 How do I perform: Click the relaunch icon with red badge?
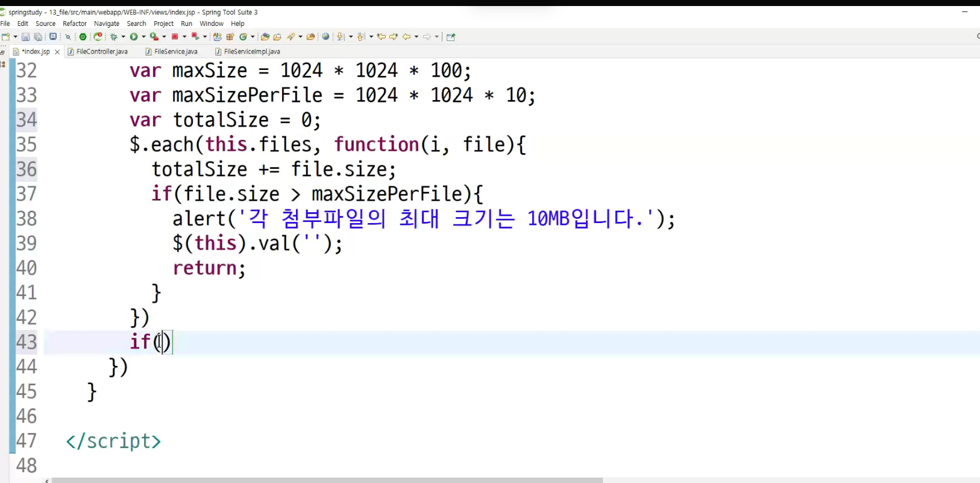[x=98, y=37]
